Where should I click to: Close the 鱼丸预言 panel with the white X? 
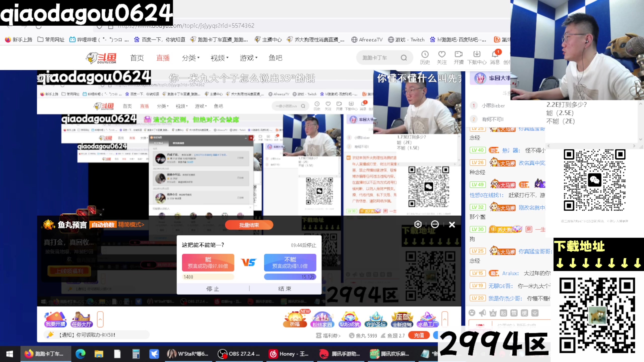point(452,224)
